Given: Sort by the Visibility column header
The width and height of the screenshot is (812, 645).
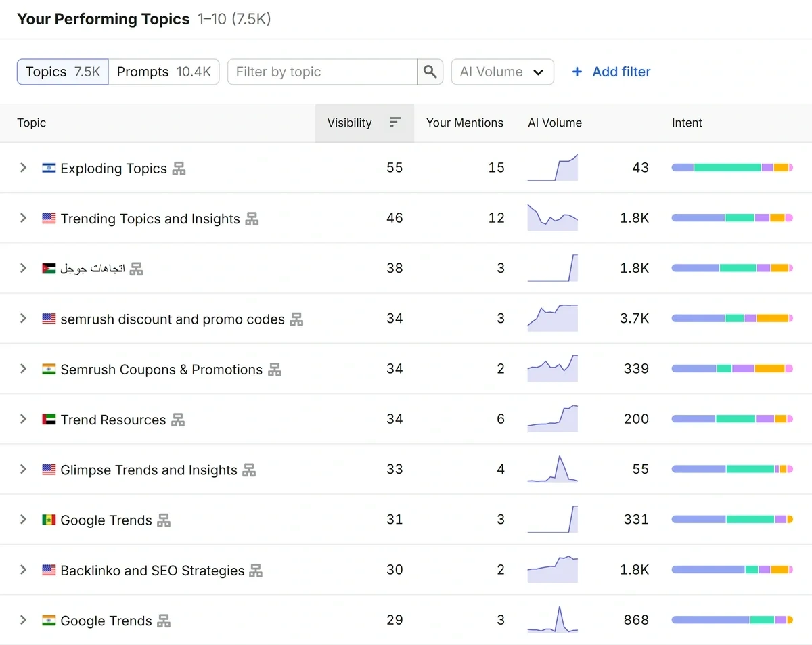Looking at the screenshot, I should (365, 123).
